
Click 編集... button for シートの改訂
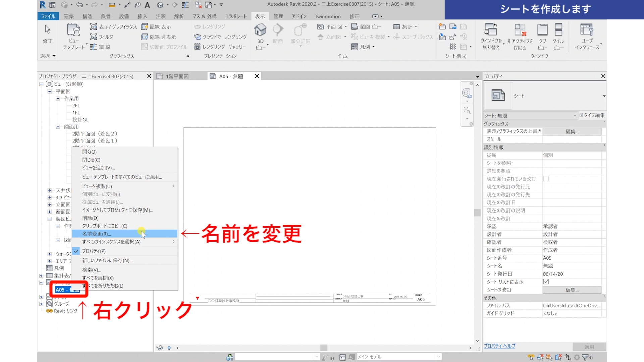point(572,290)
